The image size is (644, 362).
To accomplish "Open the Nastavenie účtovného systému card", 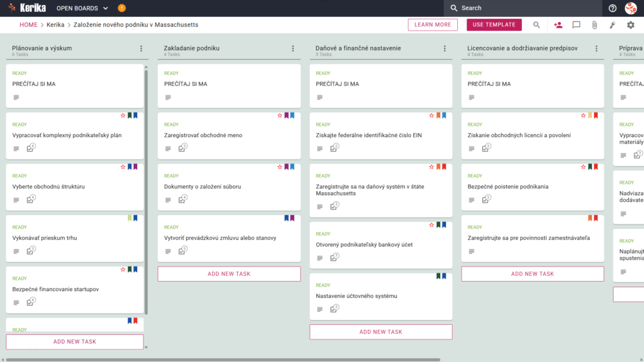I will (380, 297).
